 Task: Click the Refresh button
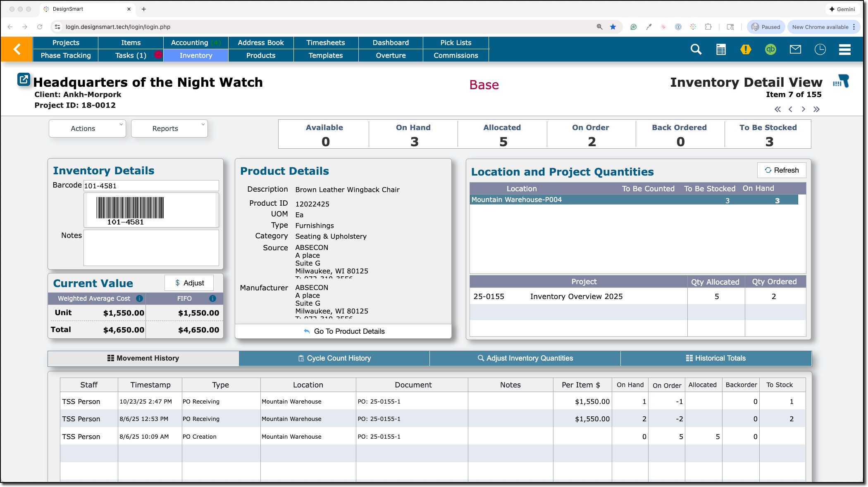[x=782, y=170]
